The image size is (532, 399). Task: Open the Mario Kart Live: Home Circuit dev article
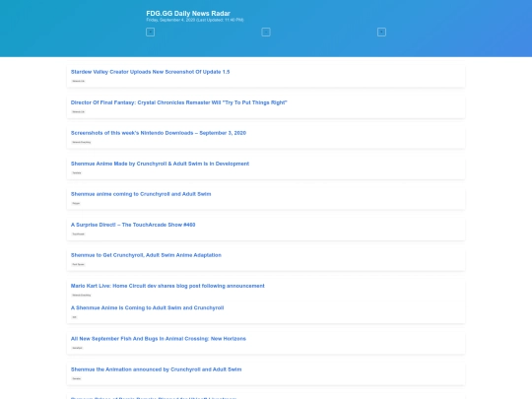(167, 286)
